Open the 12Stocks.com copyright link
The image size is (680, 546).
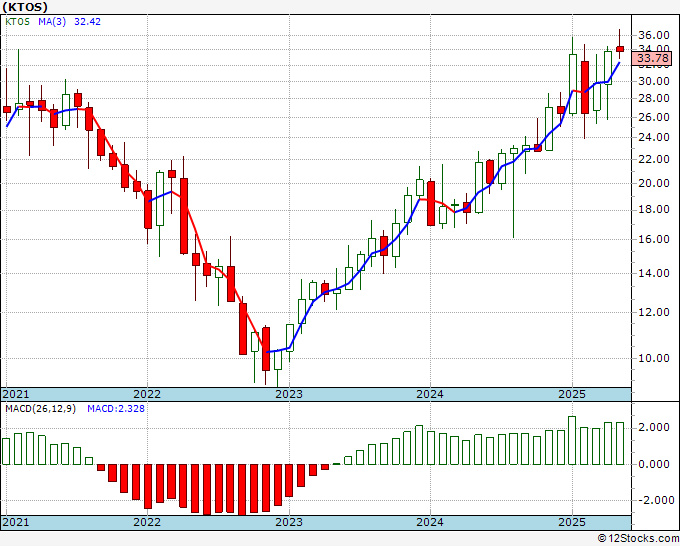pos(638,539)
